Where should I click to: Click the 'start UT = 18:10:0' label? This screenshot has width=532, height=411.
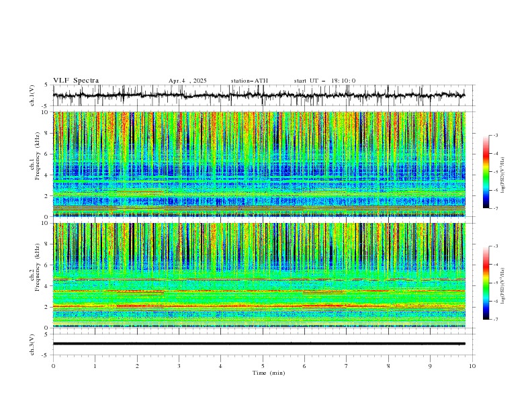324,81
